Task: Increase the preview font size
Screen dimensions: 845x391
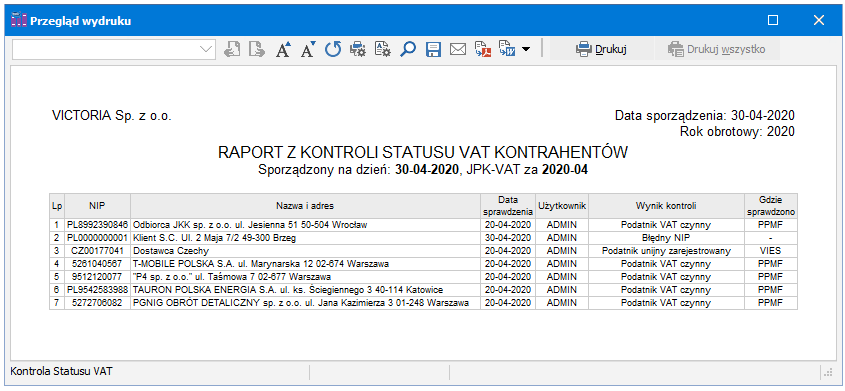Action: [283, 50]
